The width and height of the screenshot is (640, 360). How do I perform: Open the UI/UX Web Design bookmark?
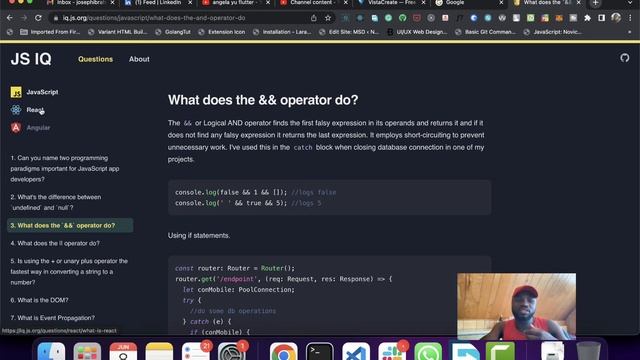(x=417, y=32)
